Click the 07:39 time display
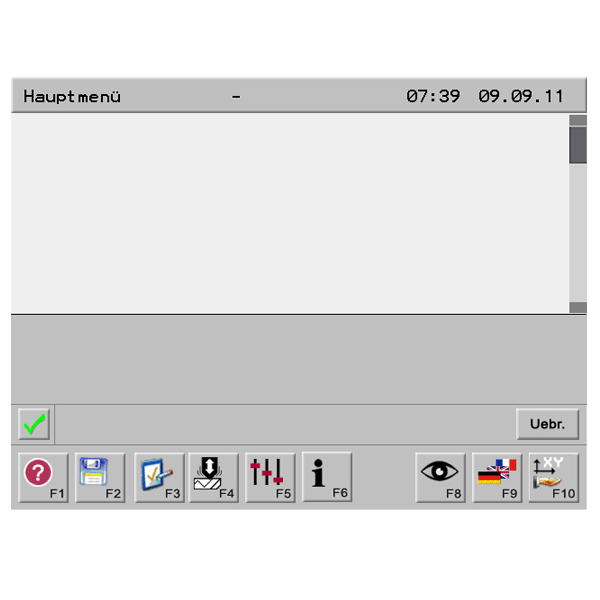The image size is (600, 600). pos(433,96)
